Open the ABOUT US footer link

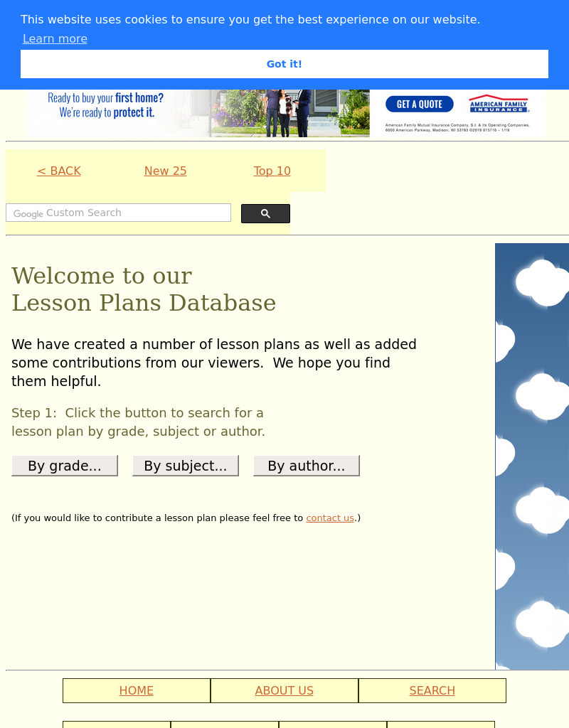[284, 690]
